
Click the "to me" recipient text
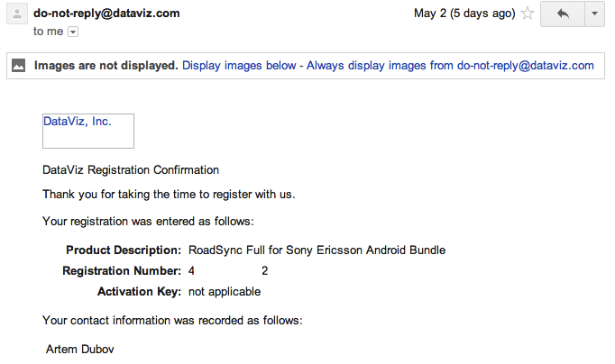coord(49,32)
